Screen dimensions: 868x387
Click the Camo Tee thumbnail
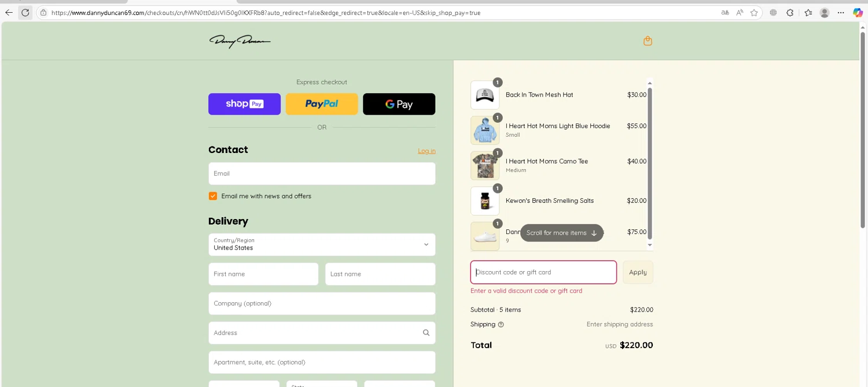tap(485, 166)
